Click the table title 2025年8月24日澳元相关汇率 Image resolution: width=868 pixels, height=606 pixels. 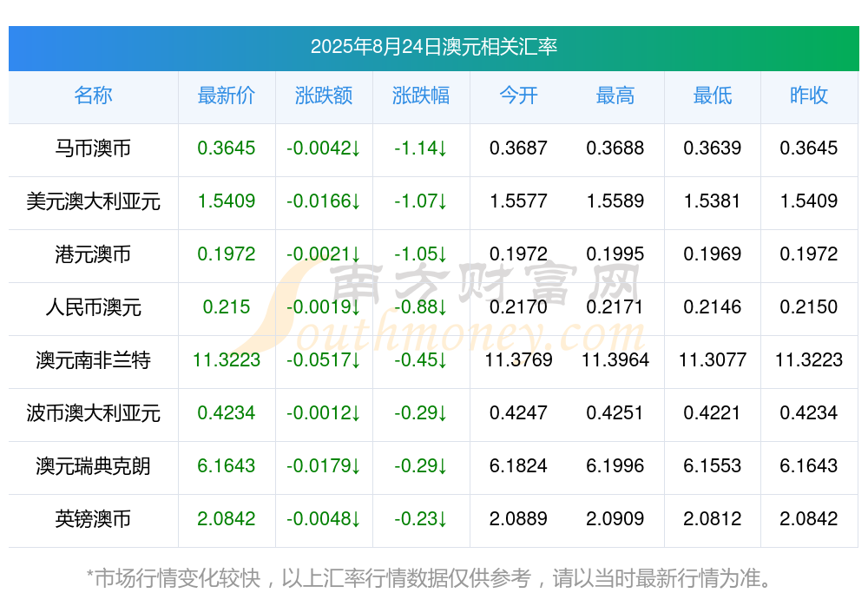433,47
